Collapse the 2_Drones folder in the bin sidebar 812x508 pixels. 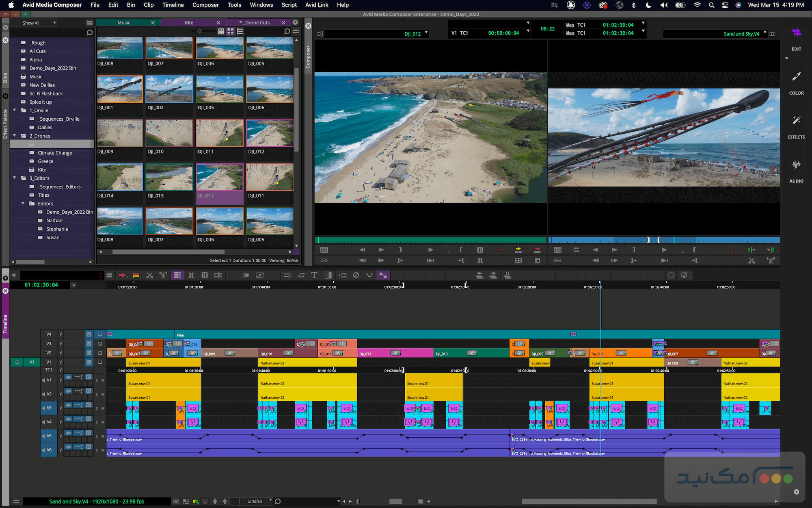tap(15, 136)
